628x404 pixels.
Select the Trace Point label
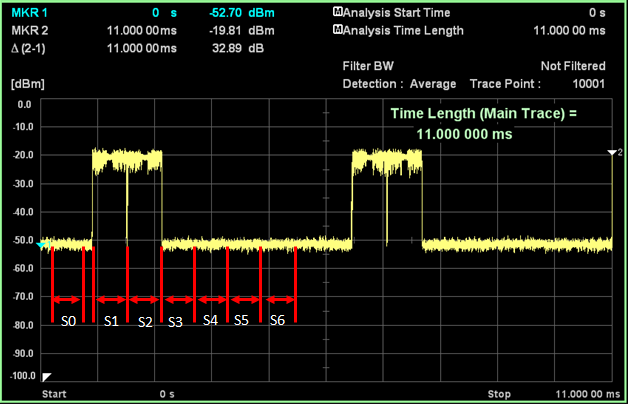[505, 84]
